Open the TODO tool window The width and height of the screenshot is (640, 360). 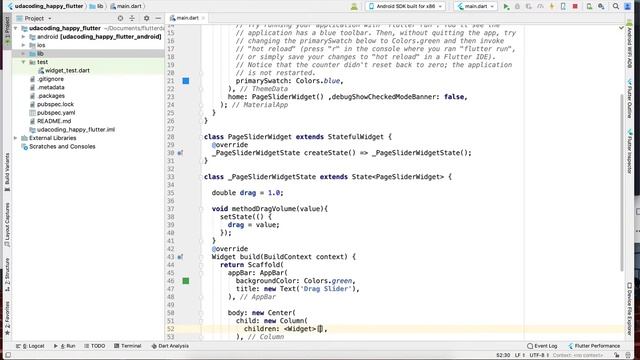94,346
